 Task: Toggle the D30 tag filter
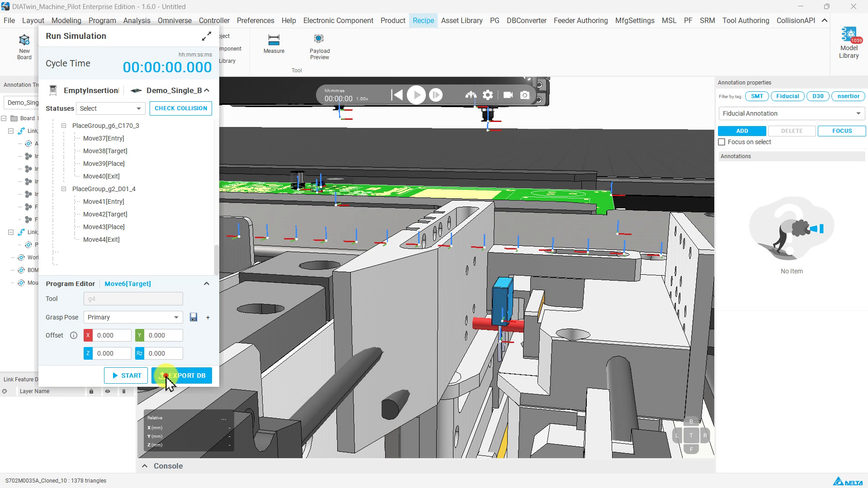click(818, 96)
